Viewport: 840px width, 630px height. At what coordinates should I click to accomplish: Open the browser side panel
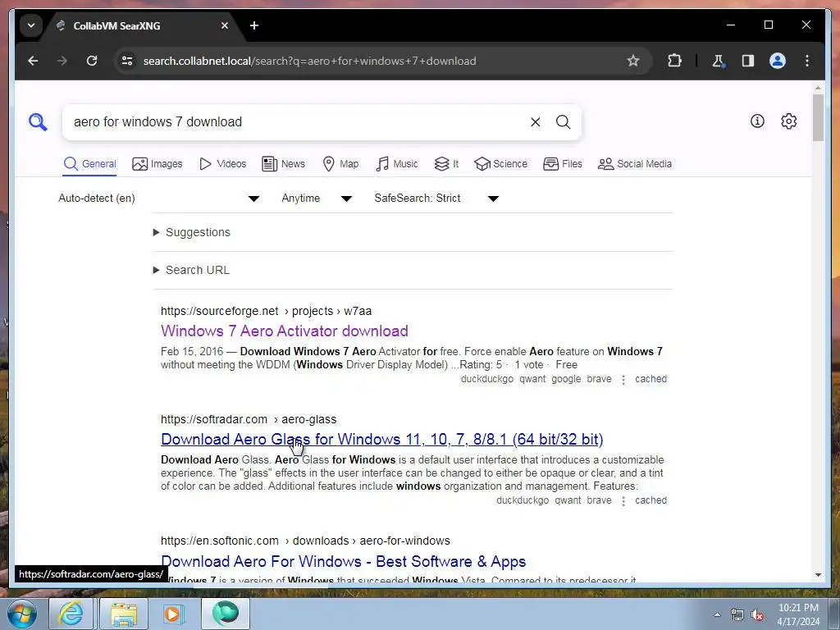click(748, 61)
